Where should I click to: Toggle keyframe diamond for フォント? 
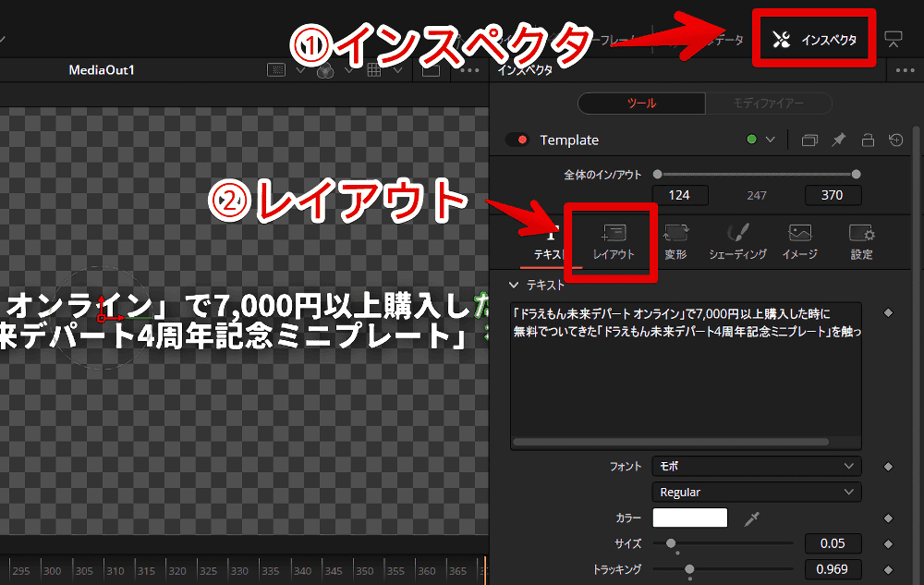click(x=889, y=467)
